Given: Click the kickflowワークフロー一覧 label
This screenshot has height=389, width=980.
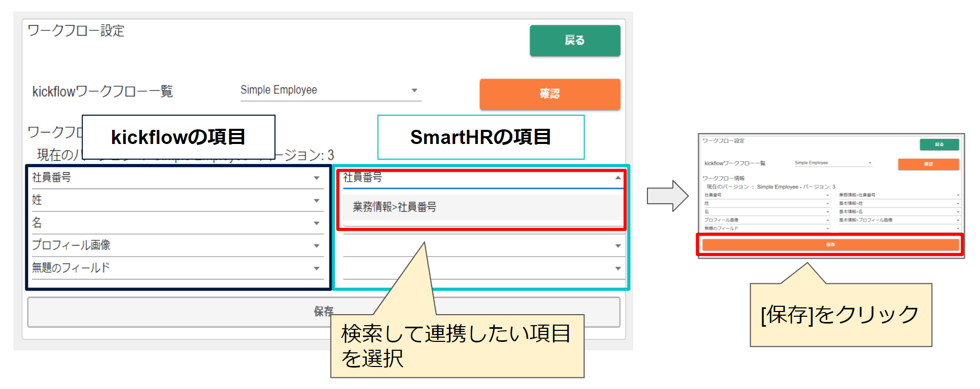Looking at the screenshot, I should point(103,92).
